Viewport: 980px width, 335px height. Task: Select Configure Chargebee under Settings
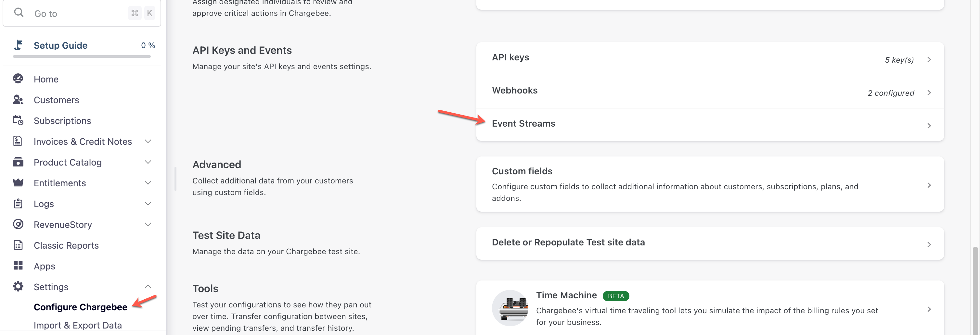[81, 307]
